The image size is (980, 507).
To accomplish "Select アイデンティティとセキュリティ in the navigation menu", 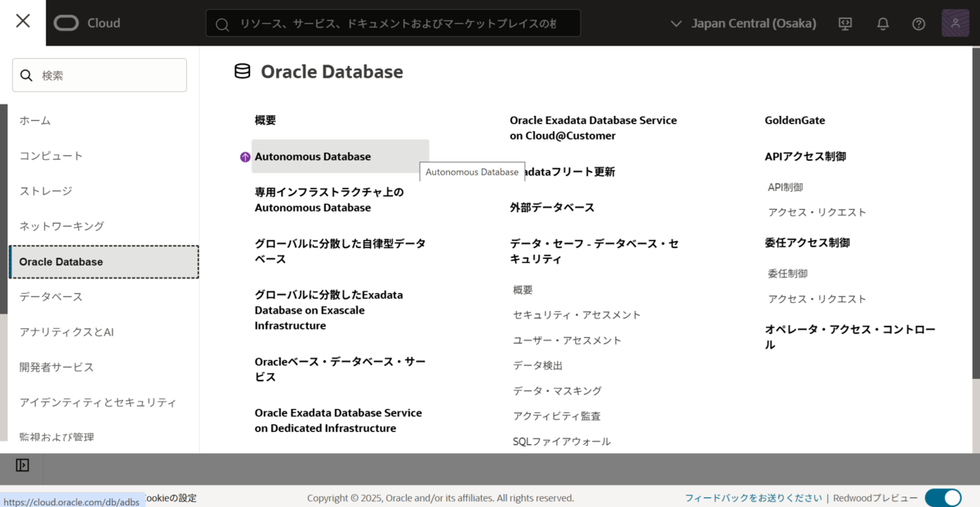I will (x=98, y=402).
